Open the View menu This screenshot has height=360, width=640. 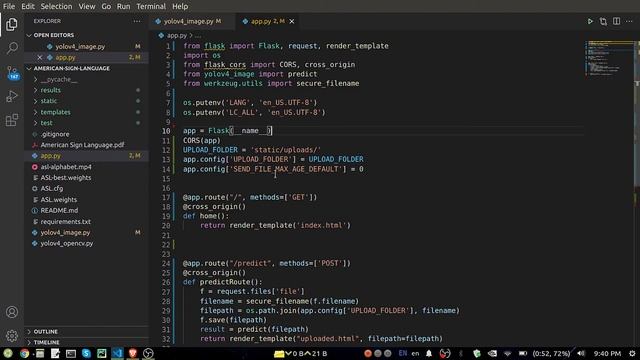[x=87, y=7]
